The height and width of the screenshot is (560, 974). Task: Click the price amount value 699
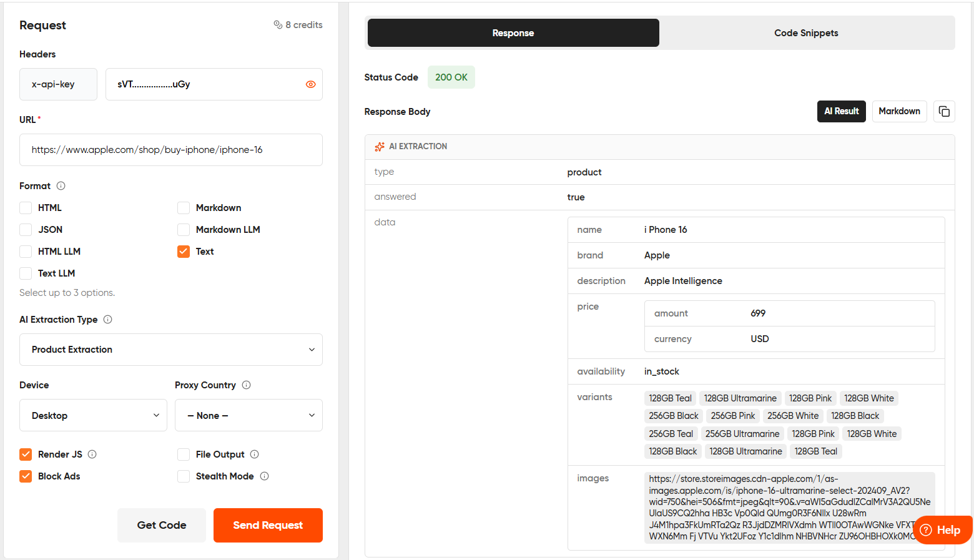(758, 313)
